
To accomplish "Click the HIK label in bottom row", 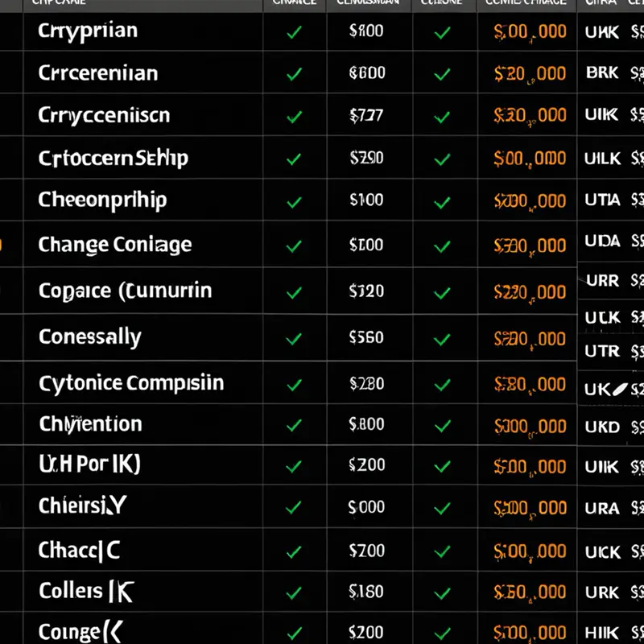I will click(x=601, y=633).
